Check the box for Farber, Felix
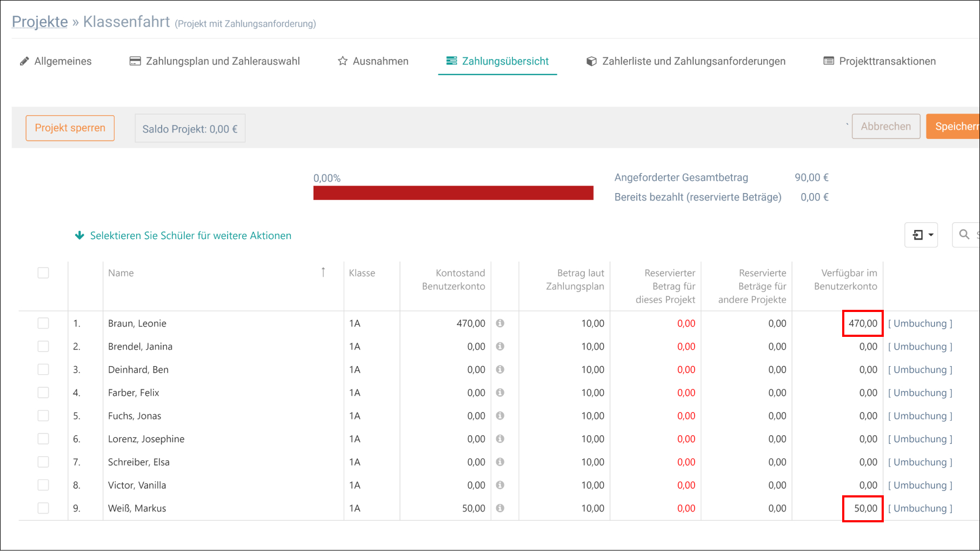 [43, 393]
